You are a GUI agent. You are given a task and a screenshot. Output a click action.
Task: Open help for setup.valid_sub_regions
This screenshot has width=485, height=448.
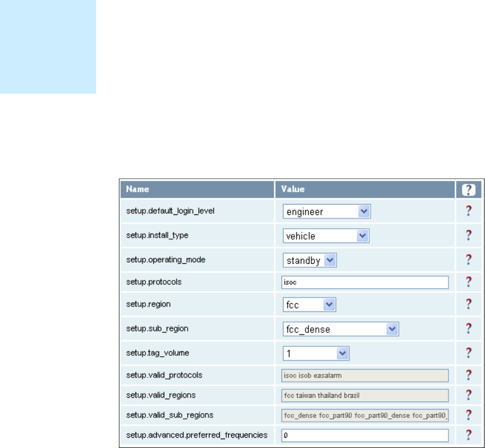click(469, 415)
